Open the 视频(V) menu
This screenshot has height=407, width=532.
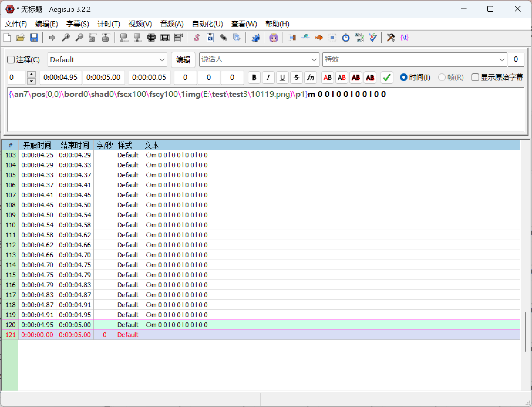tap(140, 24)
